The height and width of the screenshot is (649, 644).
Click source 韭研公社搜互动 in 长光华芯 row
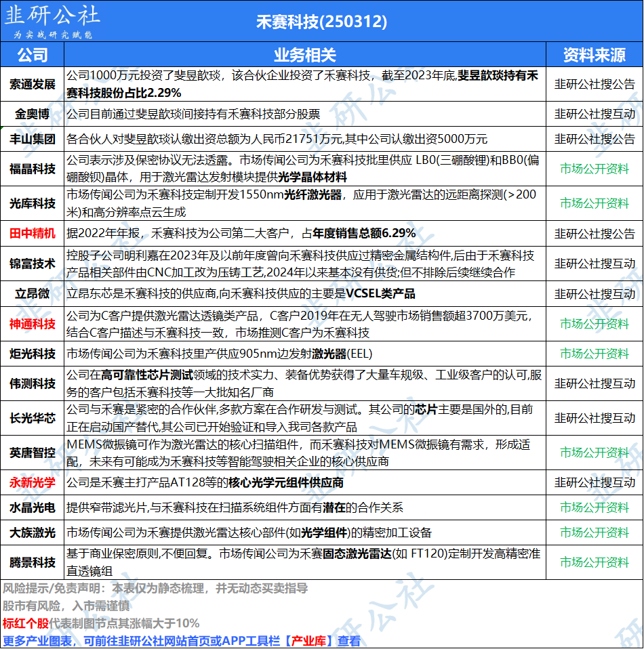click(x=595, y=418)
